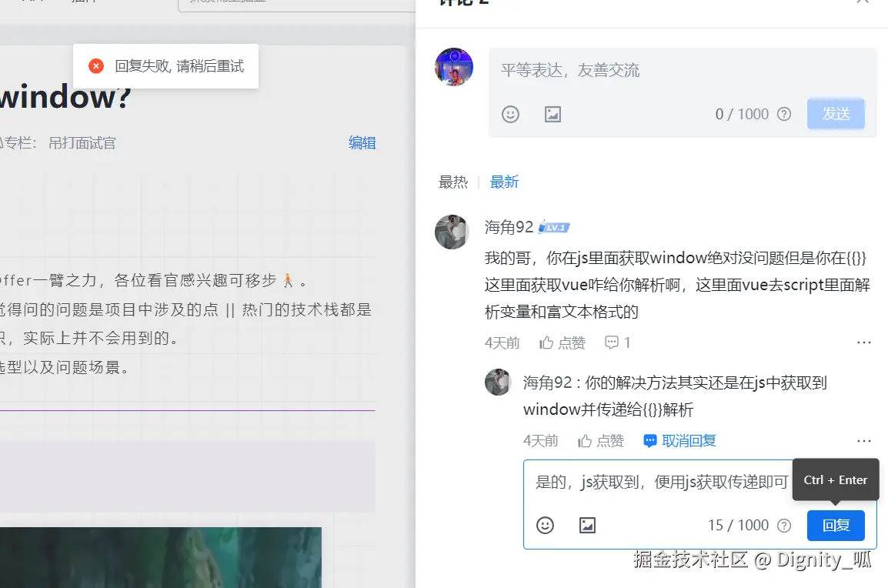Open more options menu on the nested reply

click(863, 440)
